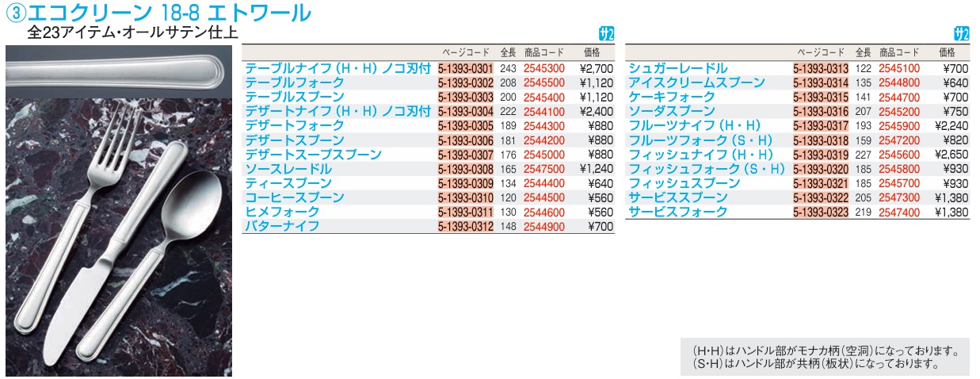Select the コーヒースプーン product name
Viewport: 980px width, 379px height.
coord(295,197)
